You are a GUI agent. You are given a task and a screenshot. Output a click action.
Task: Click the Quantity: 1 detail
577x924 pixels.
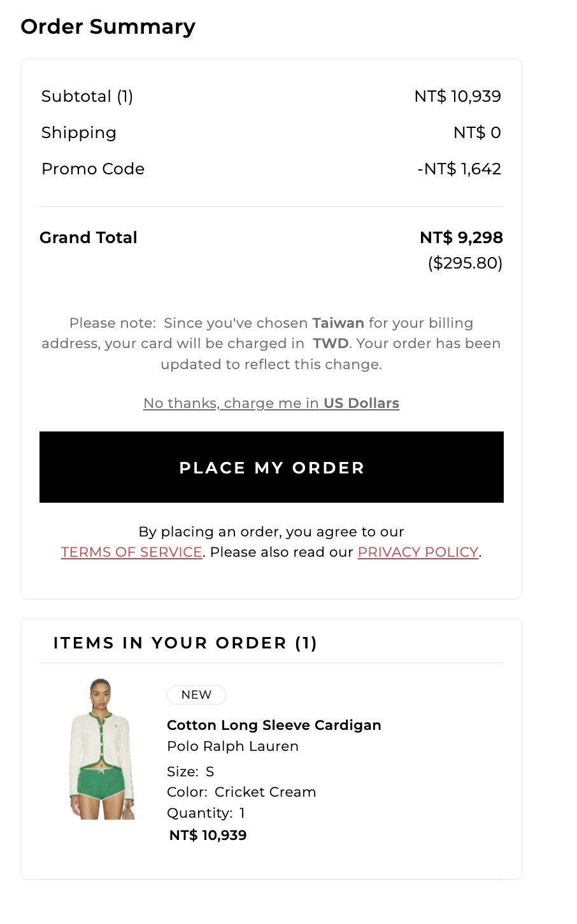pos(206,813)
